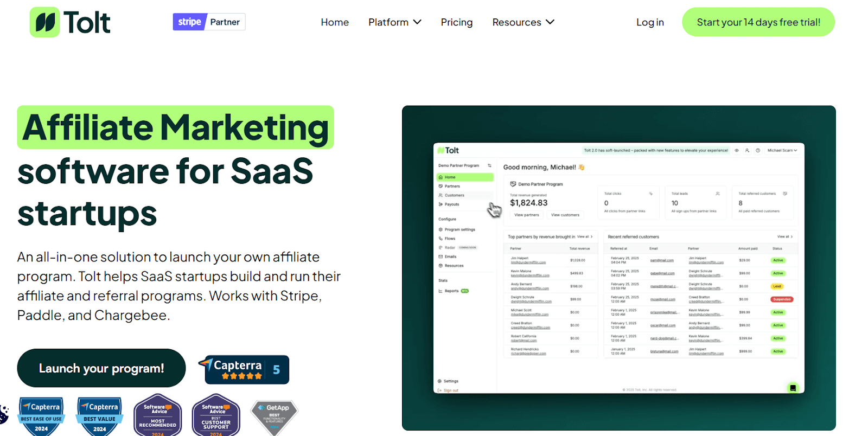Image resolution: width=868 pixels, height=436 pixels.
Task: Click the Log in link
Action: pyautogui.click(x=650, y=22)
